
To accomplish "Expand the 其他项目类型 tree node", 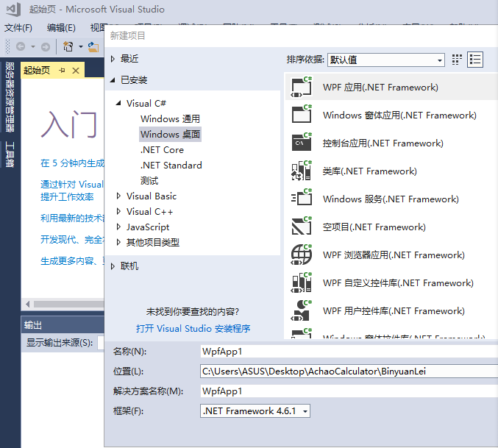I will [x=118, y=242].
